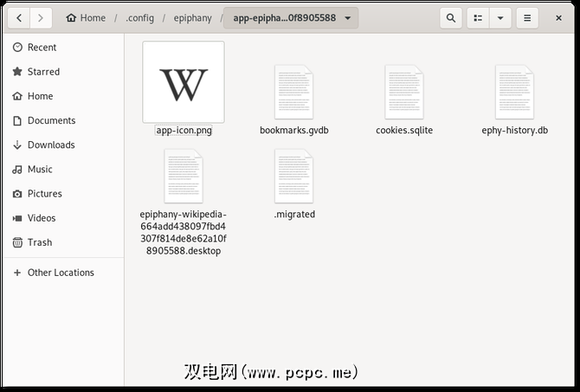Click the bookmarks.gvdb file name label

[x=294, y=130]
